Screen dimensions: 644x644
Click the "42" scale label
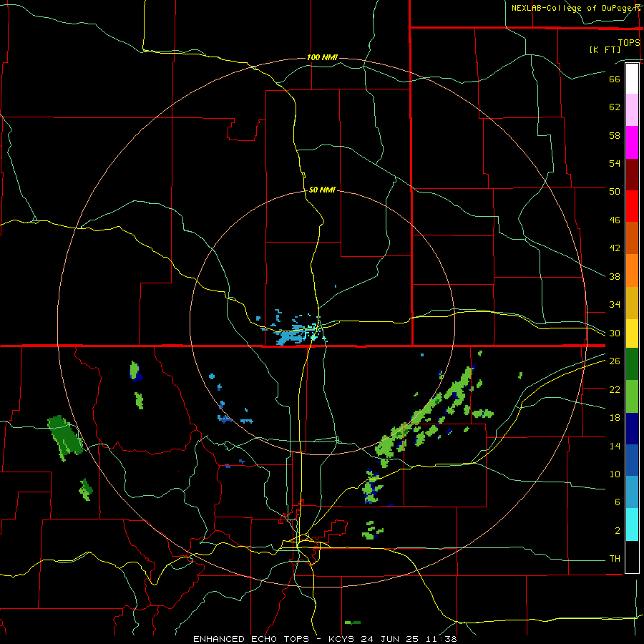click(615, 248)
